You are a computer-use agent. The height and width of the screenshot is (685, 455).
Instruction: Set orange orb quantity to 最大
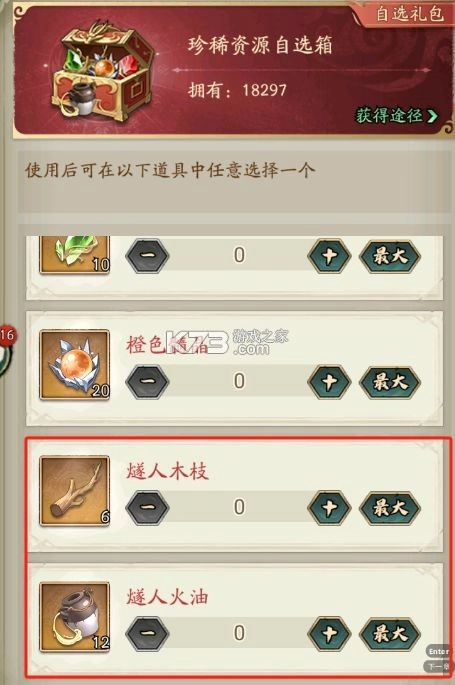(x=390, y=382)
